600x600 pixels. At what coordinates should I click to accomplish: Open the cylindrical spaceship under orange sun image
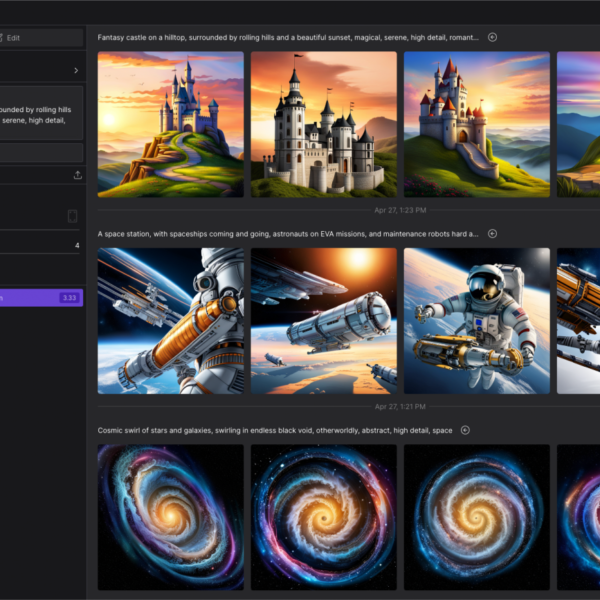[324, 321]
